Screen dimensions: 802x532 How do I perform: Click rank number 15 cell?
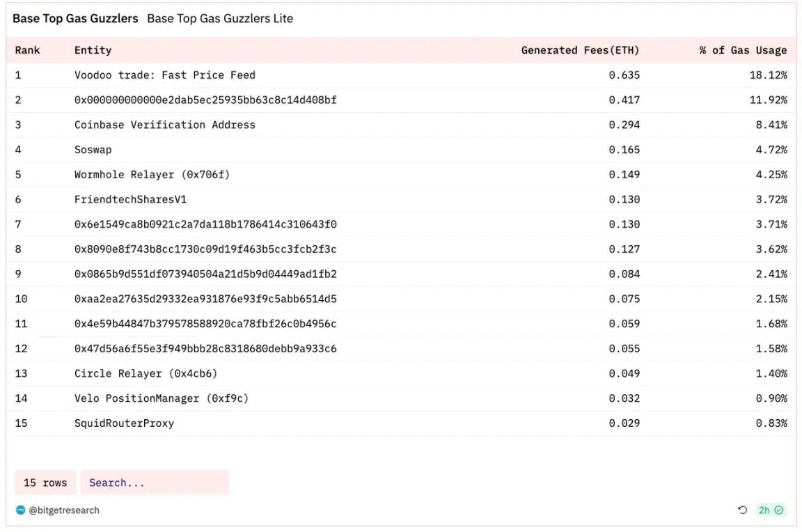point(21,423)
